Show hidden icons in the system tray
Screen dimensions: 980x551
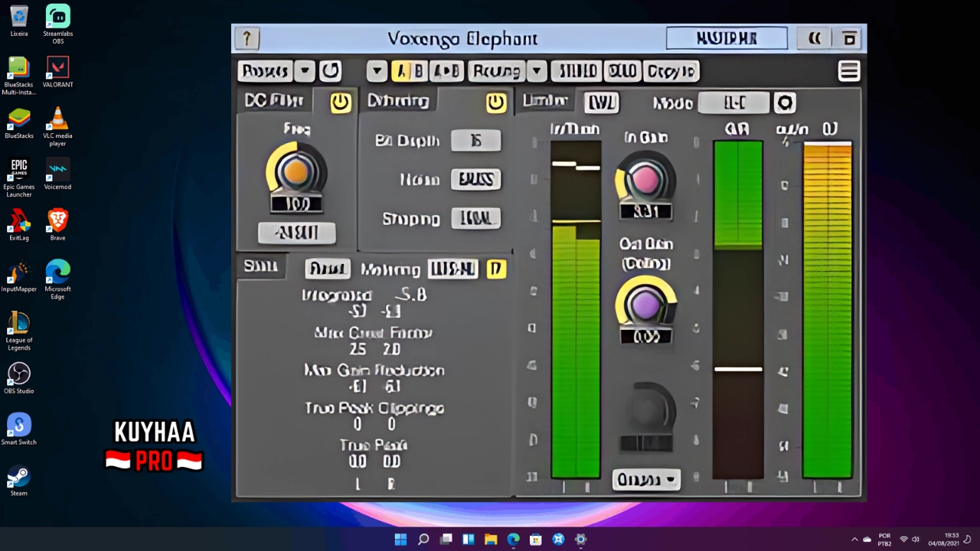(854, 540)
